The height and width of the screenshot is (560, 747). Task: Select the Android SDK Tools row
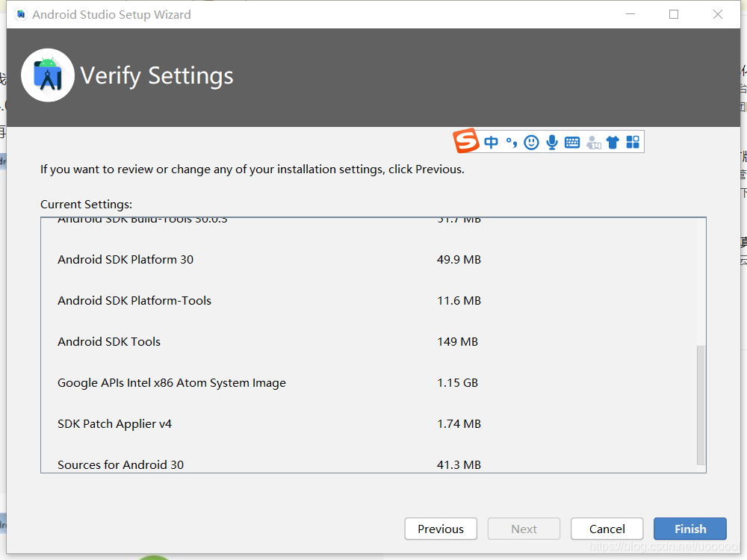(369, 341)
